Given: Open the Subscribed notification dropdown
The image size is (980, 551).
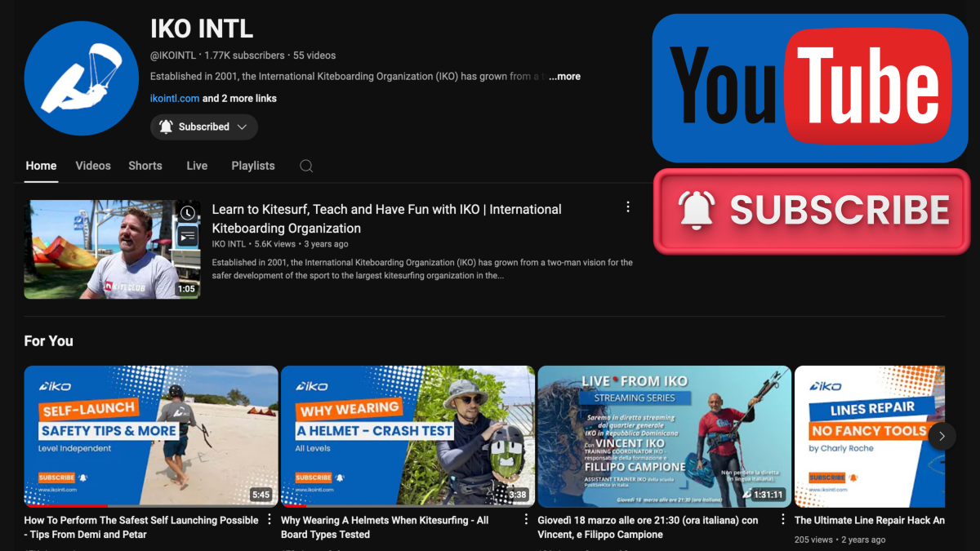Looking at the screenshot, I should pyautogui.click(x=204, y=127).
